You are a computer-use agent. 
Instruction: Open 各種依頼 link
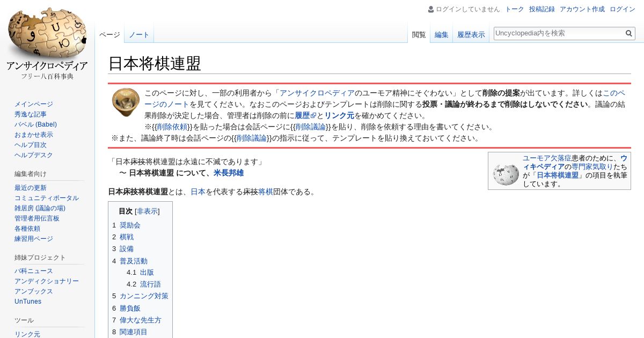click(27, 229)
